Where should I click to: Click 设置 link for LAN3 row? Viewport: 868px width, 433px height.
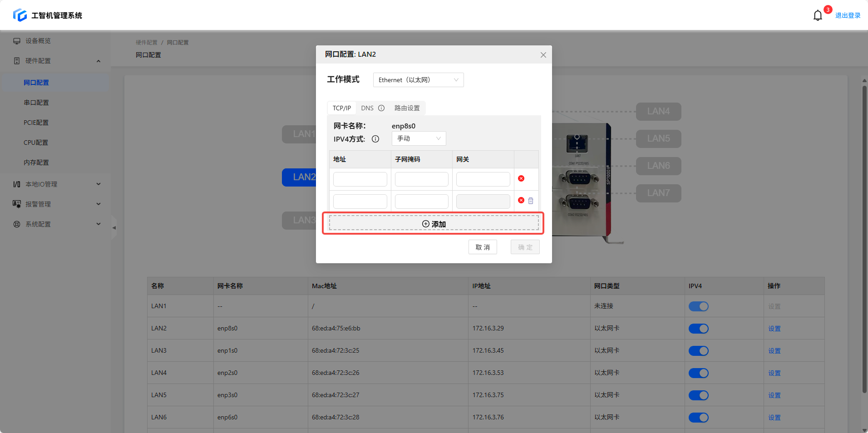coord(774,351)
